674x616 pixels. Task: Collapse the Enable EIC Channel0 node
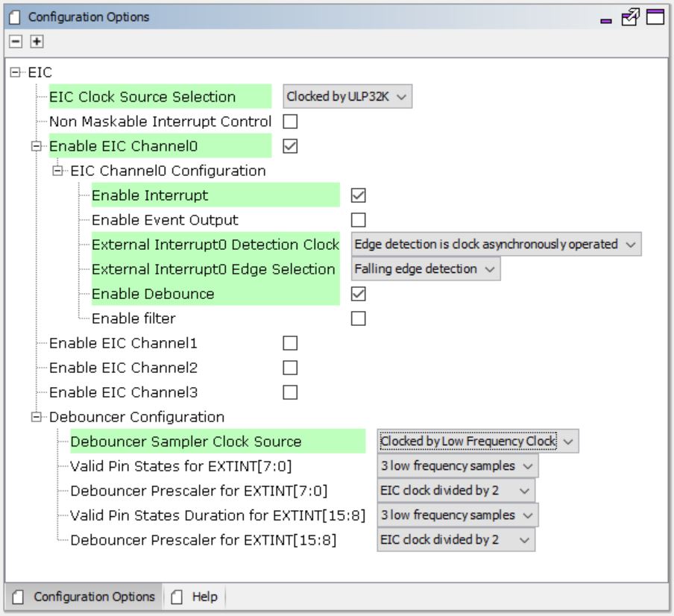pyautogui.click(x=37, y=146)
